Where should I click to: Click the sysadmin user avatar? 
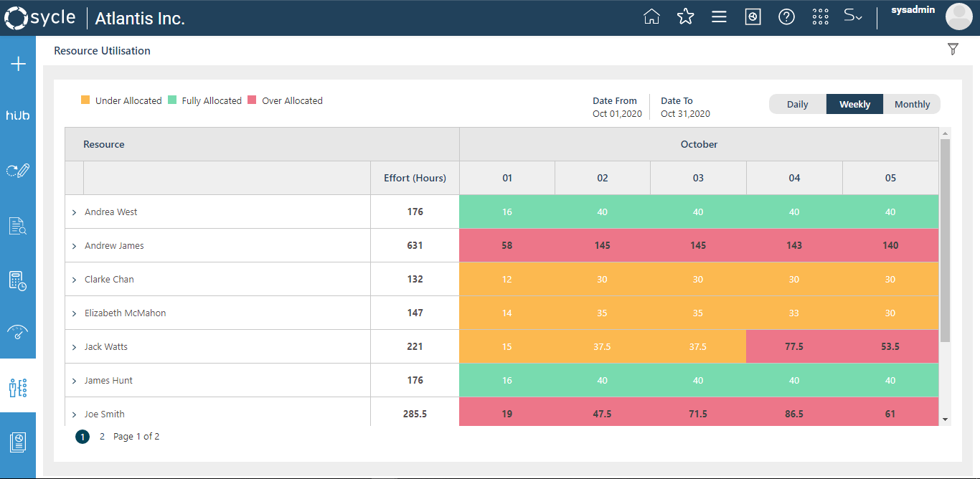pyautogui.click(x=959, y=16)
